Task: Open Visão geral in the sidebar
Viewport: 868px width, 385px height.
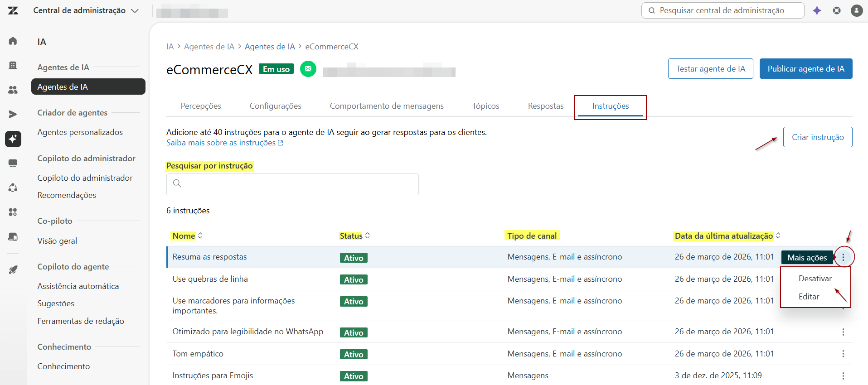Action: tap(57, 241)
